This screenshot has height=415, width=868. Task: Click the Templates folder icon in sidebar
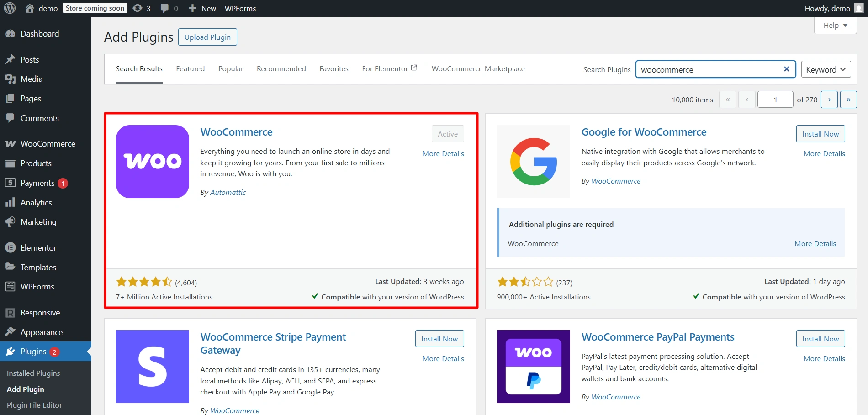click(10, 267)
